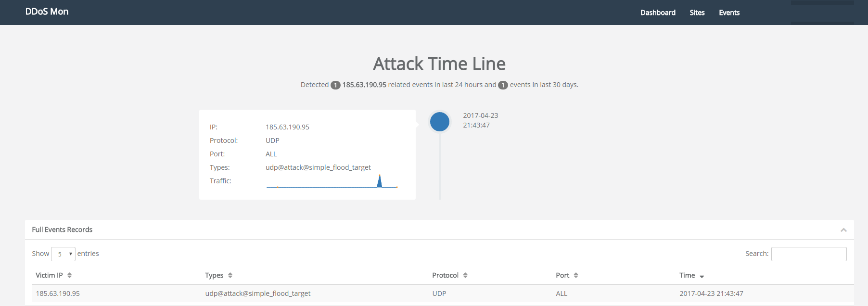868x306 pixels.
Task: Click UDP cell in events table
Action: click(x=439, y=293)
